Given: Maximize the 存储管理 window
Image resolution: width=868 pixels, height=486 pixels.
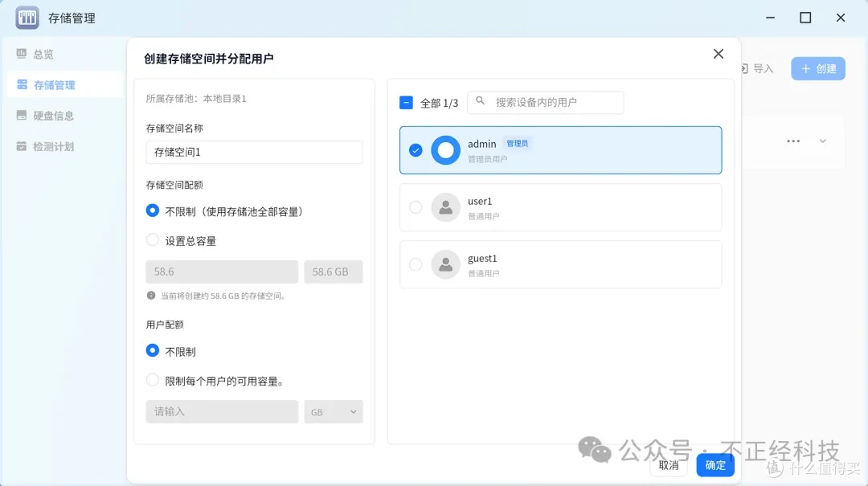Looking at the screenshot, I should tap(805, 18).
